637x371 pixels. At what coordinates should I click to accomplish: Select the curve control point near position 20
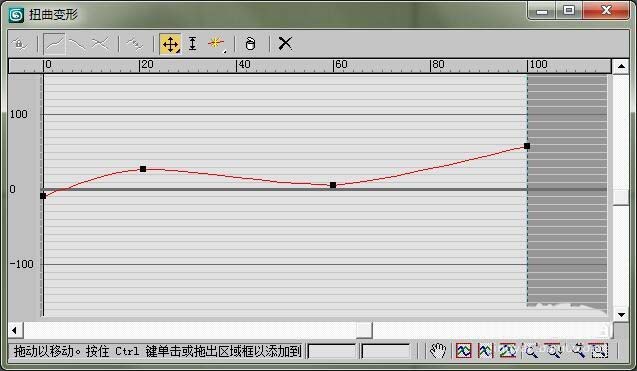pos(143,169)
